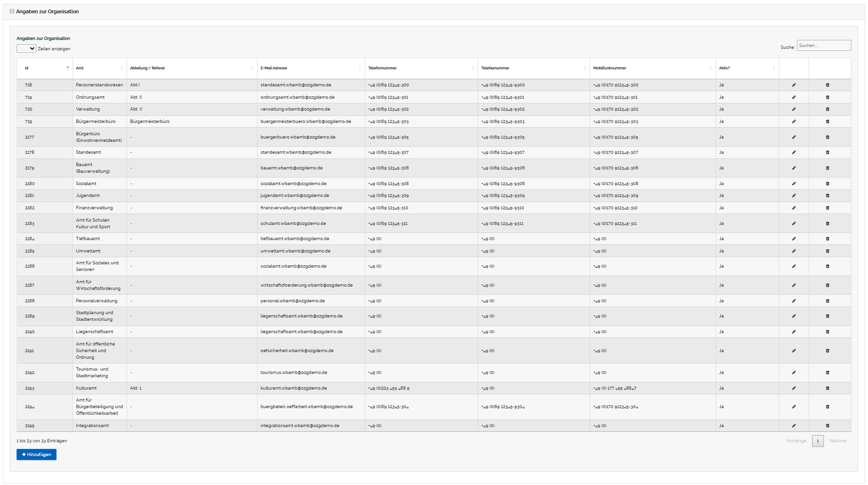The height and width of the screenshot is (485, 868).
Task: Go to pagination page 1
Action: point(818,441)
